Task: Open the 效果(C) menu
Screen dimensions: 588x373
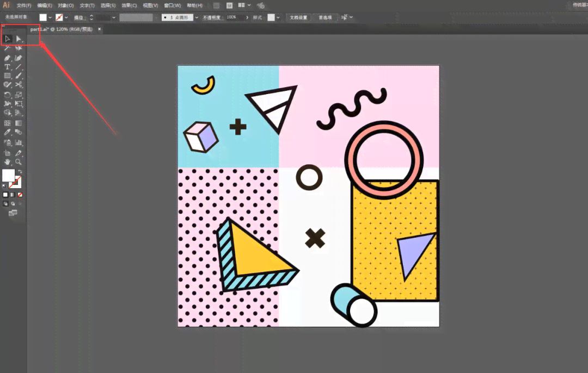Action: coord(129,5)
